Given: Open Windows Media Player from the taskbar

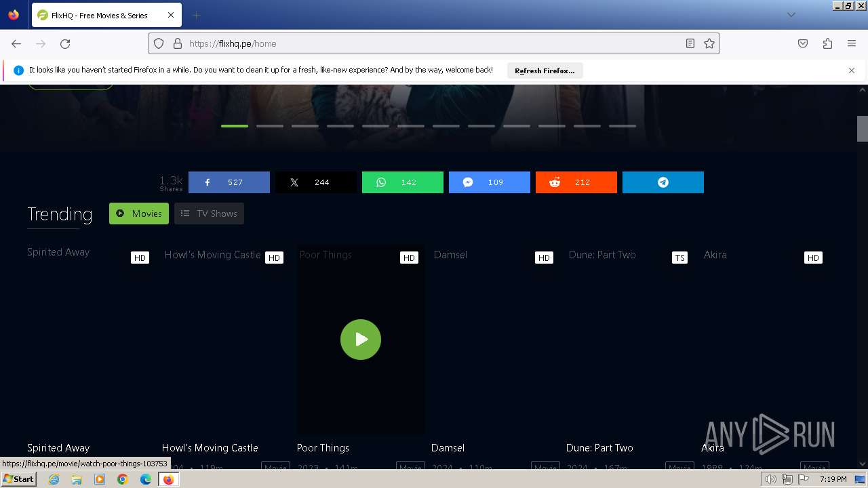Looking at the screenshot, I should pyautogui.click(x=100, y=479).
